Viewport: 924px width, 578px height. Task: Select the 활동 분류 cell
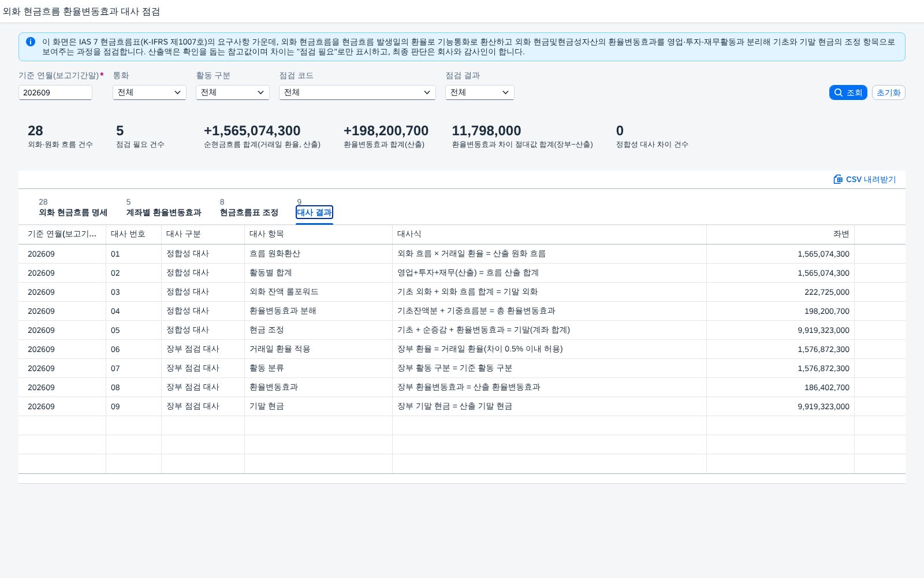coord(319,368)
